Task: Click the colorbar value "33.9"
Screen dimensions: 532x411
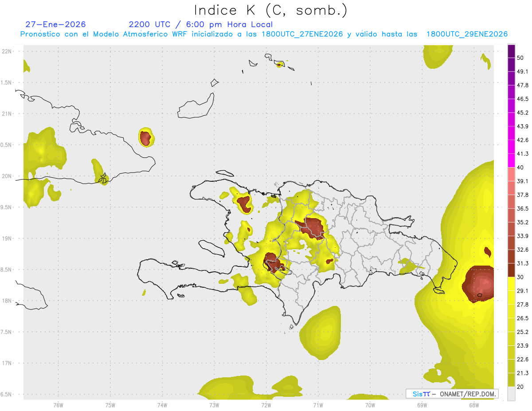Action: (x=522, y=236)
